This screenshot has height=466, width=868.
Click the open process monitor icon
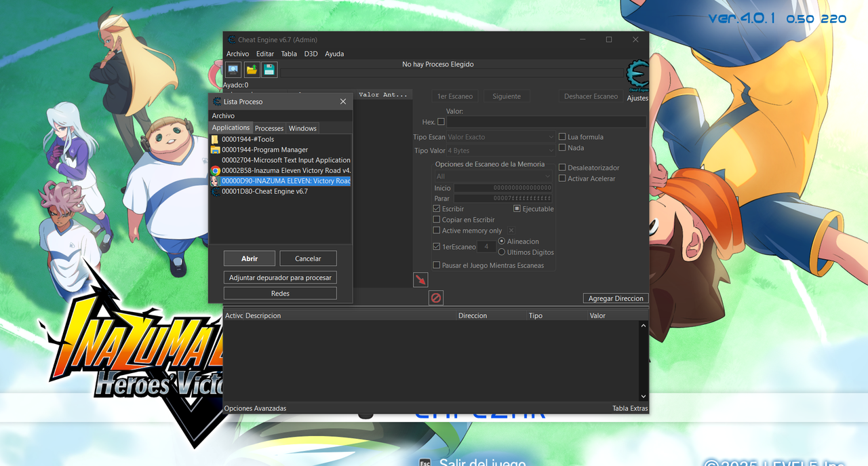(x=233, y=69)
